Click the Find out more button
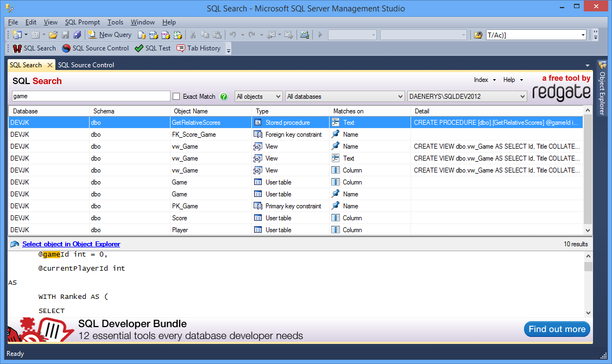This screenshot has width=612, height=364. click(557, 329)
